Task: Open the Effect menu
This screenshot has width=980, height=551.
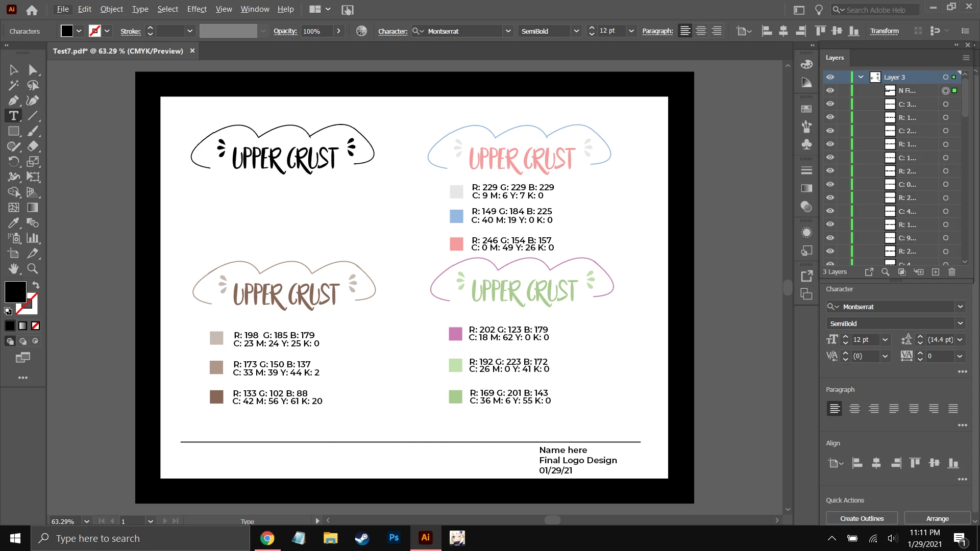Action: coord(197,9)
